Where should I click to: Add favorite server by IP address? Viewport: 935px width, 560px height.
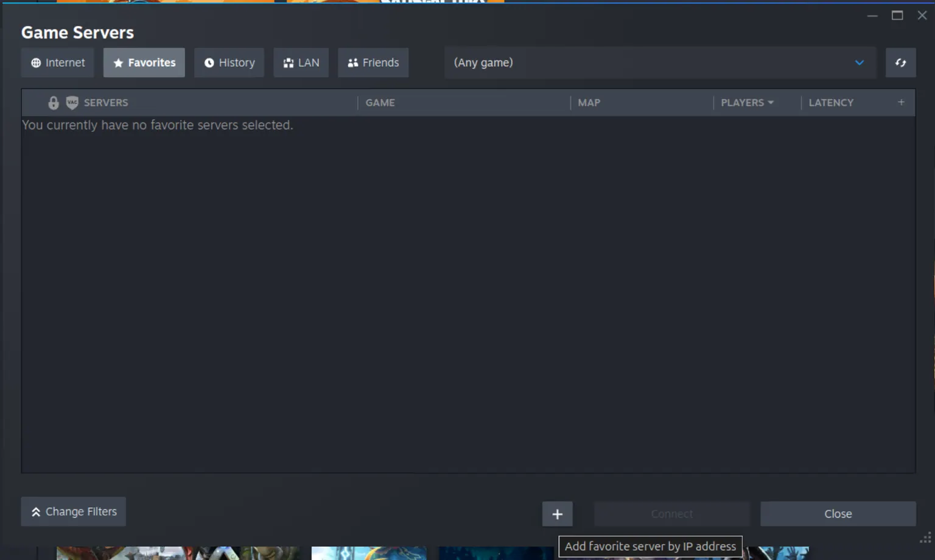pyautogui.click(x=557, y=514)
